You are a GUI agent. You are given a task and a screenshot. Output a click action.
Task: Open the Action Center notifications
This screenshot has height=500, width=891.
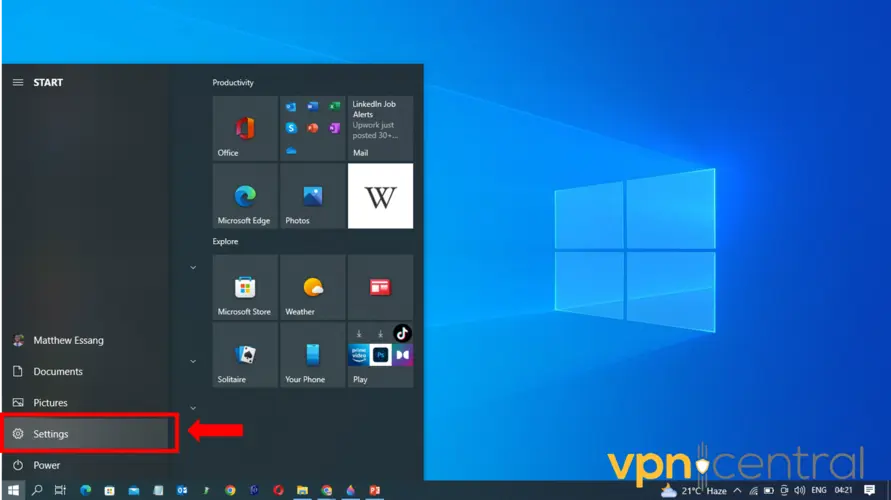tap(869, 490)
